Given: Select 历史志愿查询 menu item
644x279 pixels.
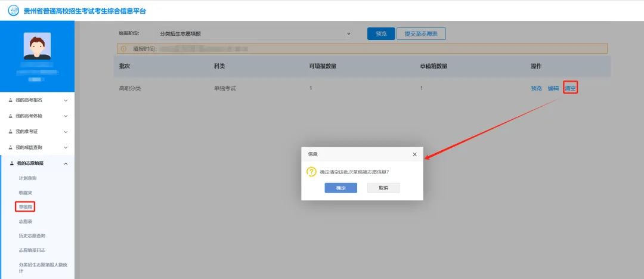Looking at the screenshot, I should coord(32,235).
